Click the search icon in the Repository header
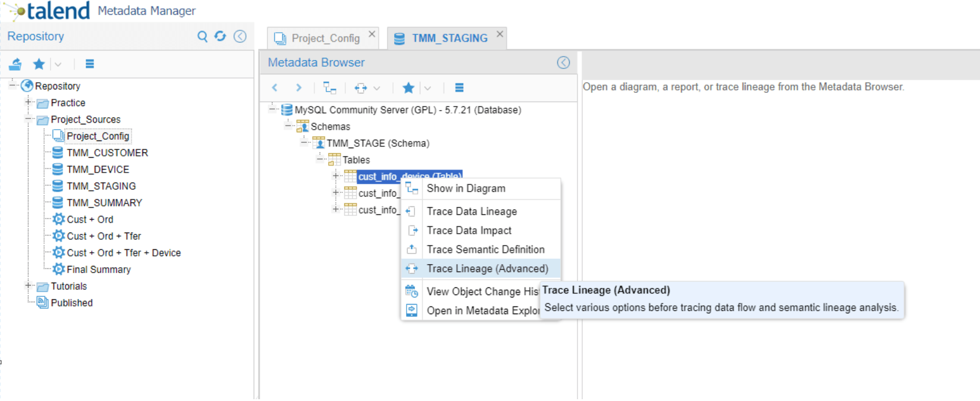The height and width of the screenshot is (401, 980). click(x=202, y=37)
